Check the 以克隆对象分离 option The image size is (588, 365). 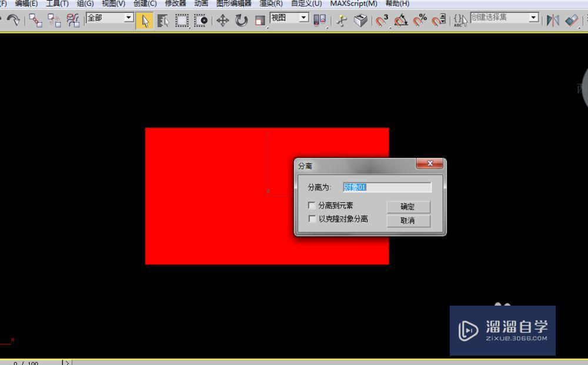[x=312, y=218]
